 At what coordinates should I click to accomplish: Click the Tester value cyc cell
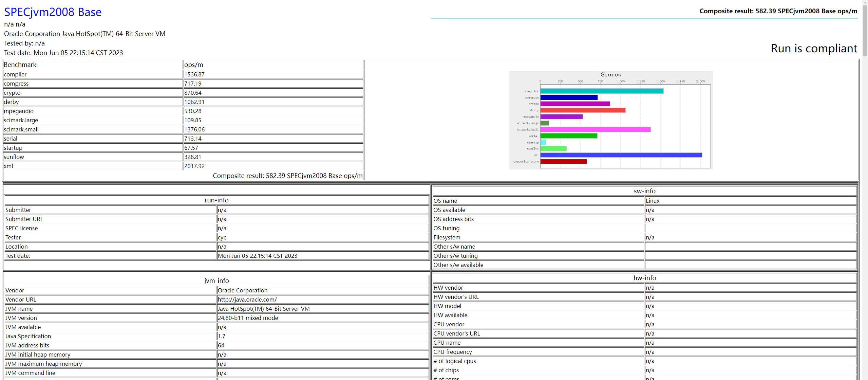click(222, 237)
